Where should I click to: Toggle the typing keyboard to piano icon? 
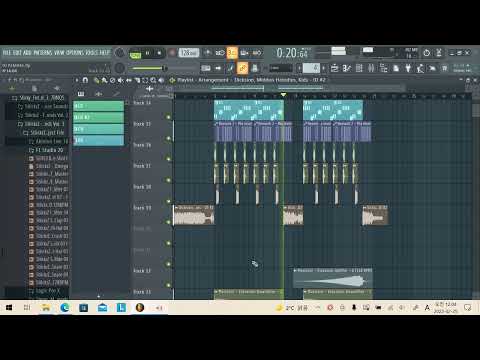click(206, 68)
